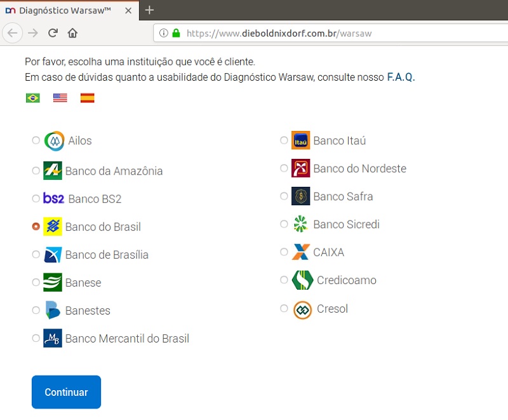
Task: Close the Diagnóstico Warsaw tab
Action: (x=128, y=11)
